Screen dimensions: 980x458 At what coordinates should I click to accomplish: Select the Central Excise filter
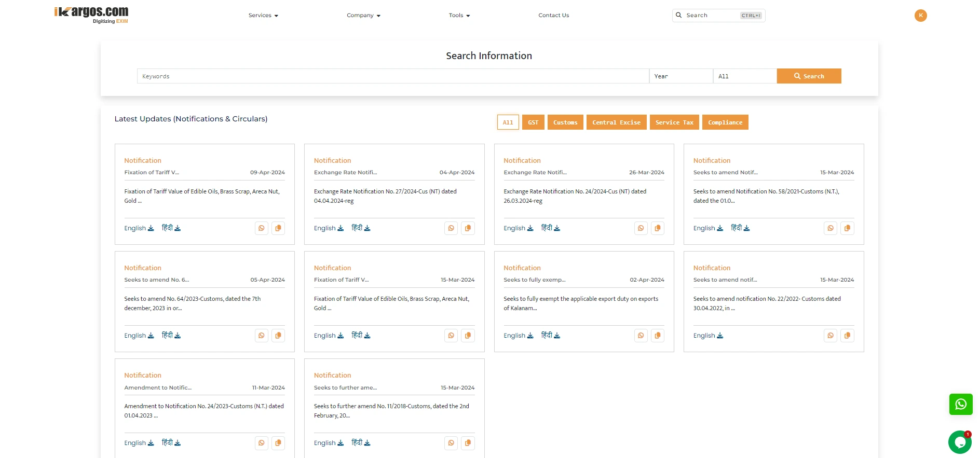(616, 122)
